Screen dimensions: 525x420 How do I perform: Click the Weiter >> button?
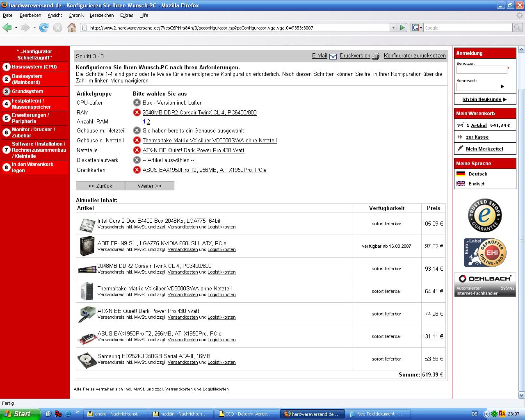[150, 186]
